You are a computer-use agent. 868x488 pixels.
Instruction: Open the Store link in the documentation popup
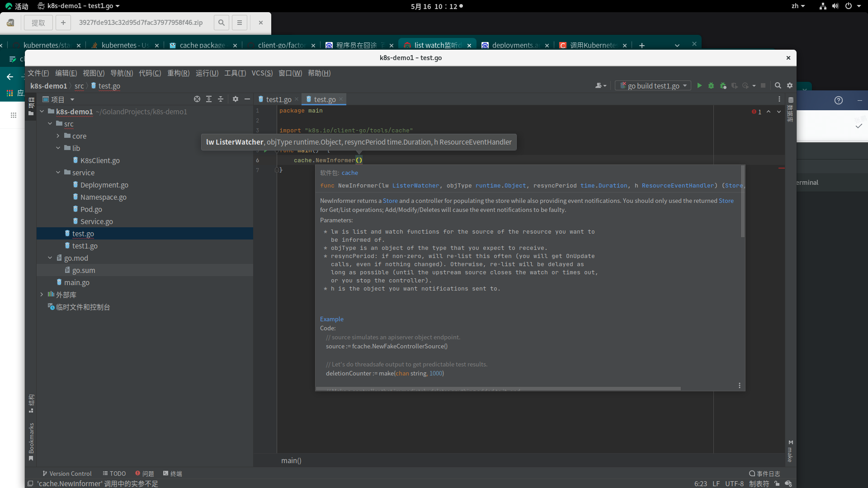point(390,201)
